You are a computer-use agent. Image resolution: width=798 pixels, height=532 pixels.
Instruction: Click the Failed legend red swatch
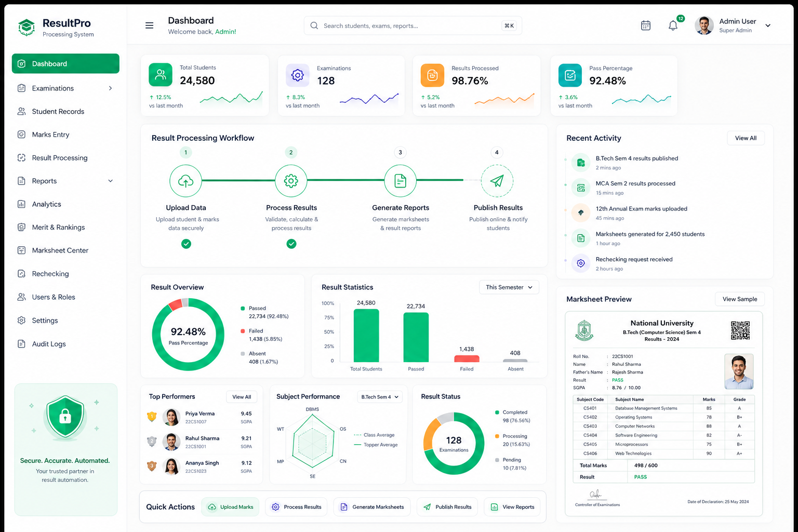243,331
